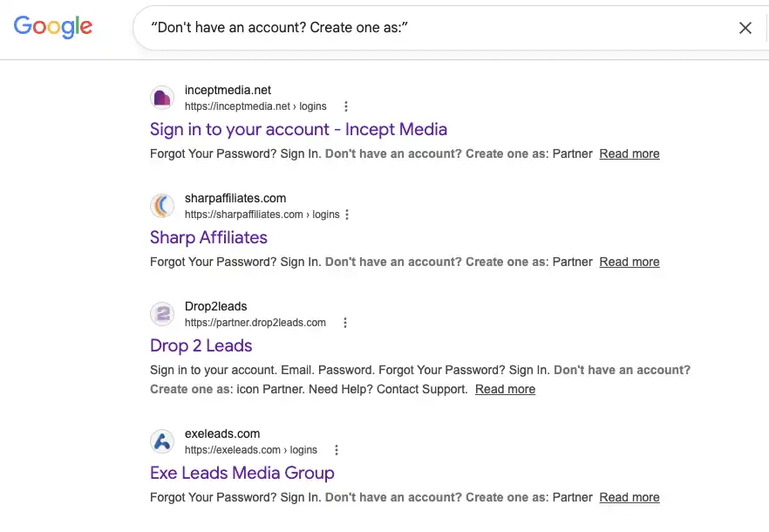Image resolution: width=769 pixels, height=532 pixels.
Task: Click Read more under the Incept Media result
Action: [x=629, y=153]
